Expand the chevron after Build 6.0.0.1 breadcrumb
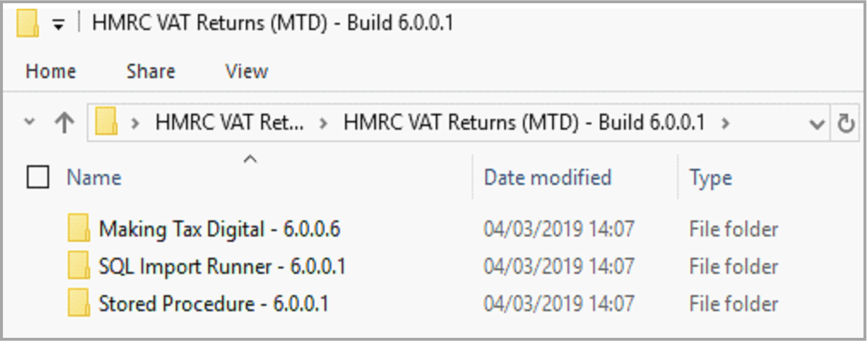This screenshot has width=868, height=343. coord(725,123)
